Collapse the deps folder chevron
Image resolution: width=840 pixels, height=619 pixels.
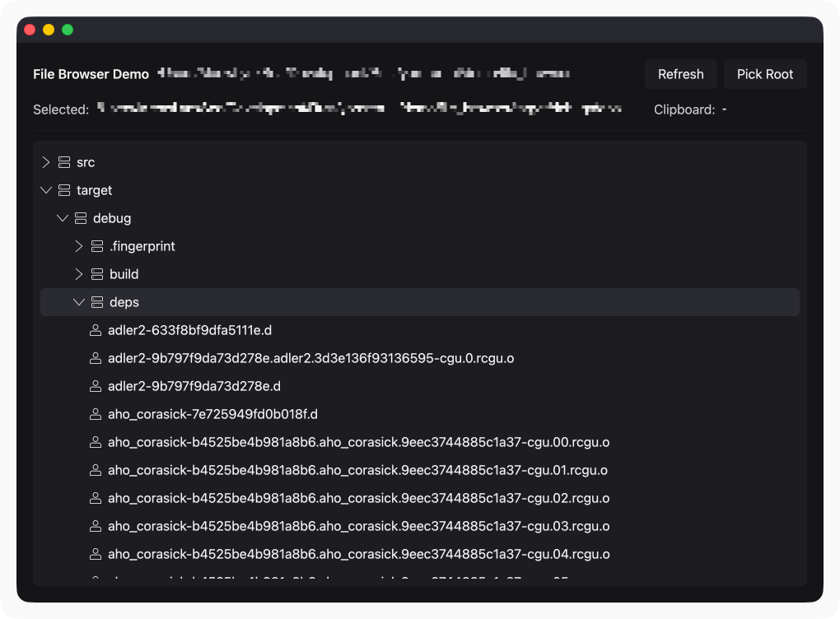[79, 303]
